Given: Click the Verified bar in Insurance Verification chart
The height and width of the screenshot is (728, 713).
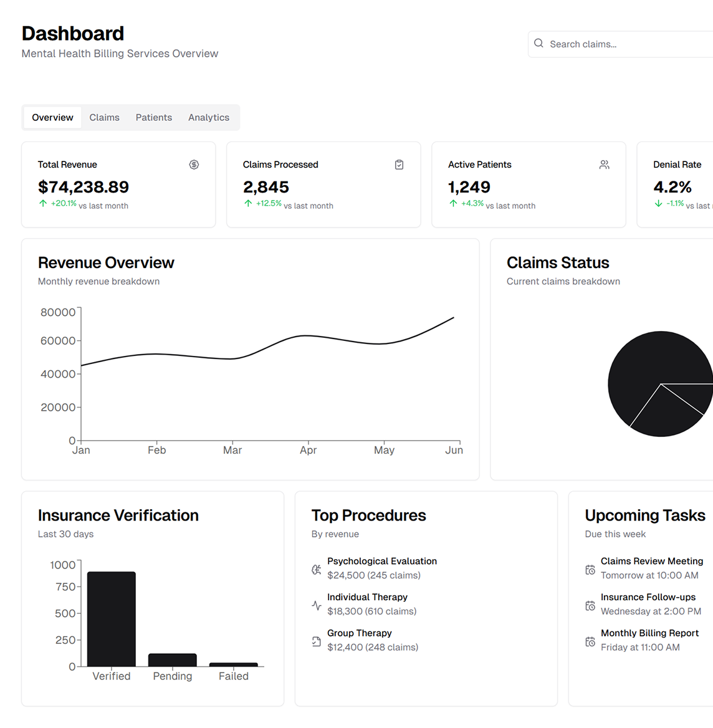Looking at the screenshot, I should coord(112,619).
